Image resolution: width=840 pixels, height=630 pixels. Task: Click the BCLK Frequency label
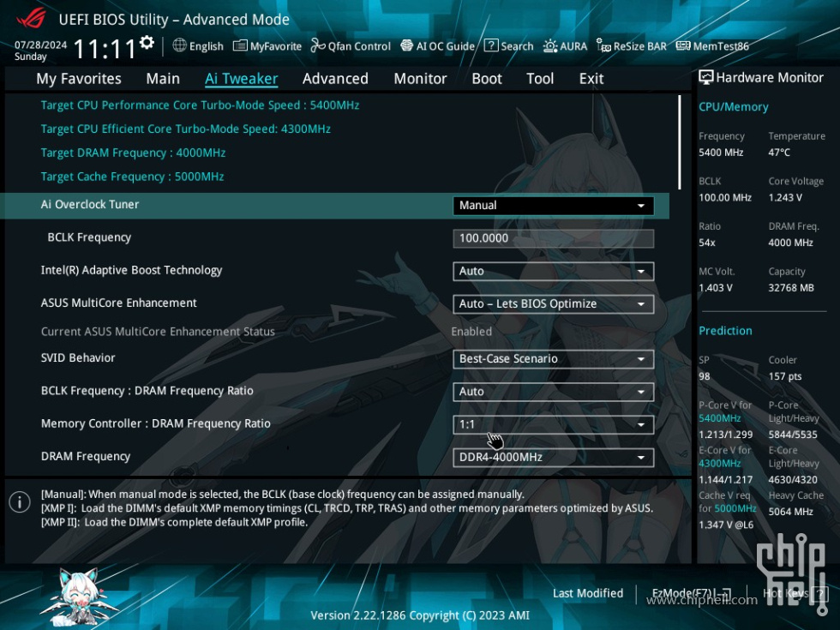(89, 237)
